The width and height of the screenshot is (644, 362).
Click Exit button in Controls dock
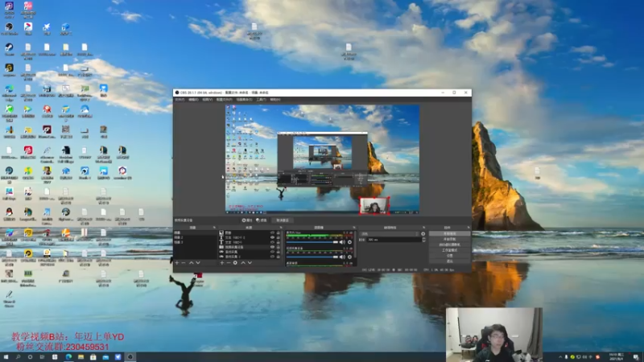[x=450, y=261]
